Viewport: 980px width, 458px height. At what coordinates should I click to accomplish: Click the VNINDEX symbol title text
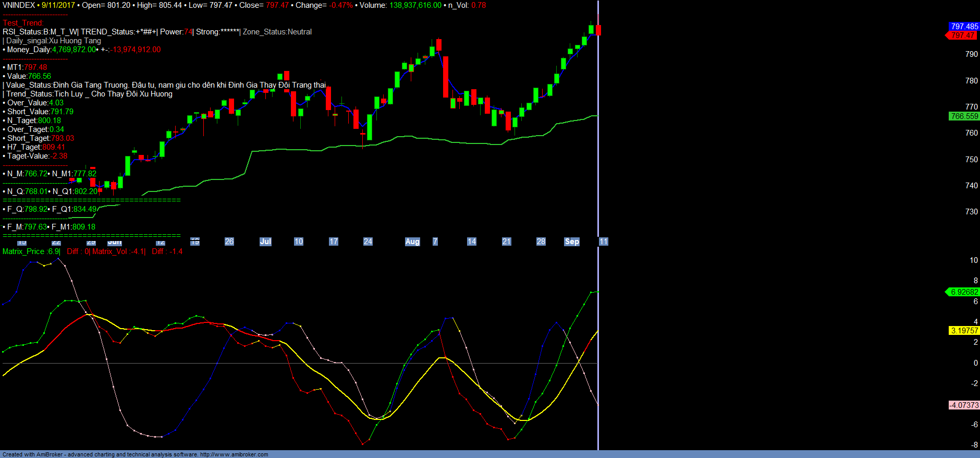19,5
